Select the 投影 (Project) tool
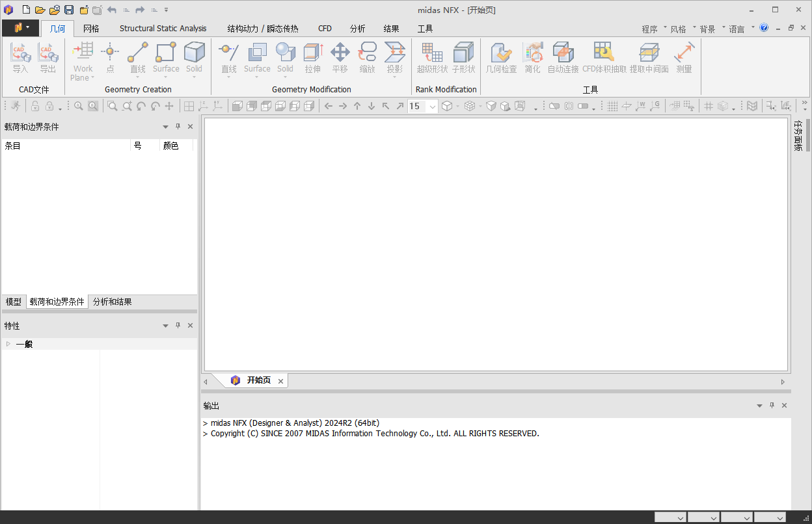The width and height of the screenshot is (812, 524). tap(395, 58)
